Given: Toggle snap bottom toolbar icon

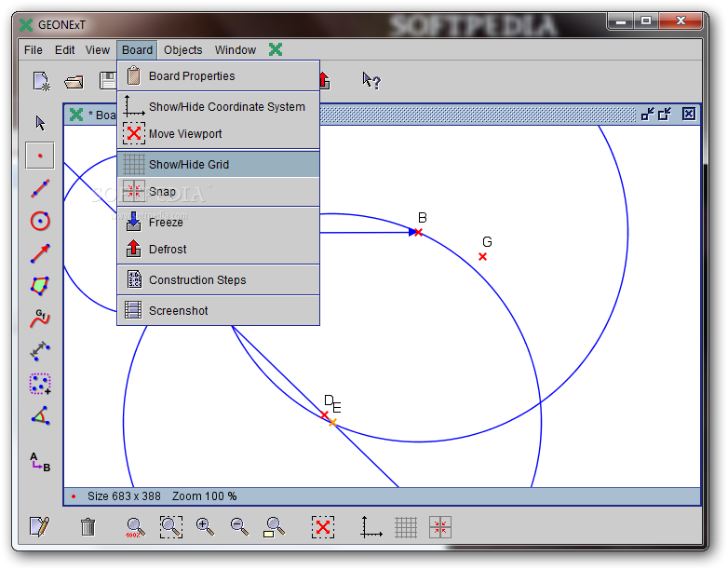Looking at the screenshot, I should (440, 527).
